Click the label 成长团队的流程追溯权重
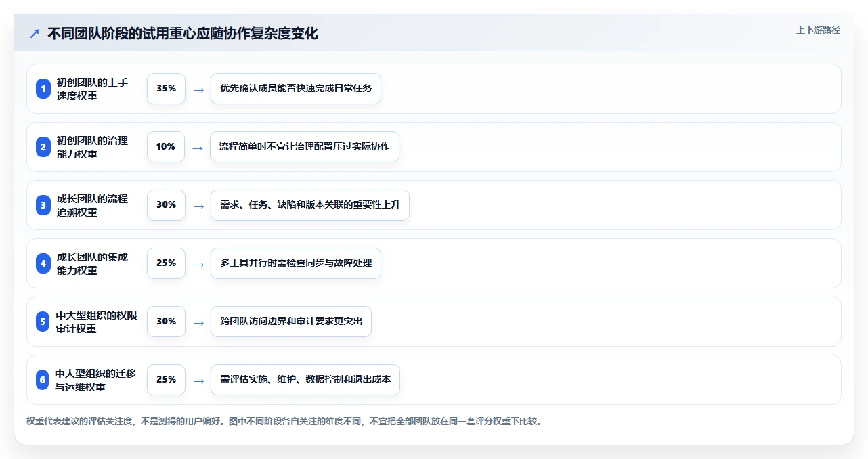The image size is (868, 459). [x=92, y=205]
